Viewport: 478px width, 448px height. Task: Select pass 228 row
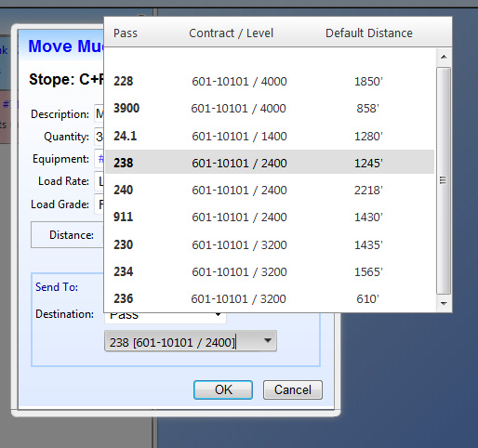coord(270,81)
